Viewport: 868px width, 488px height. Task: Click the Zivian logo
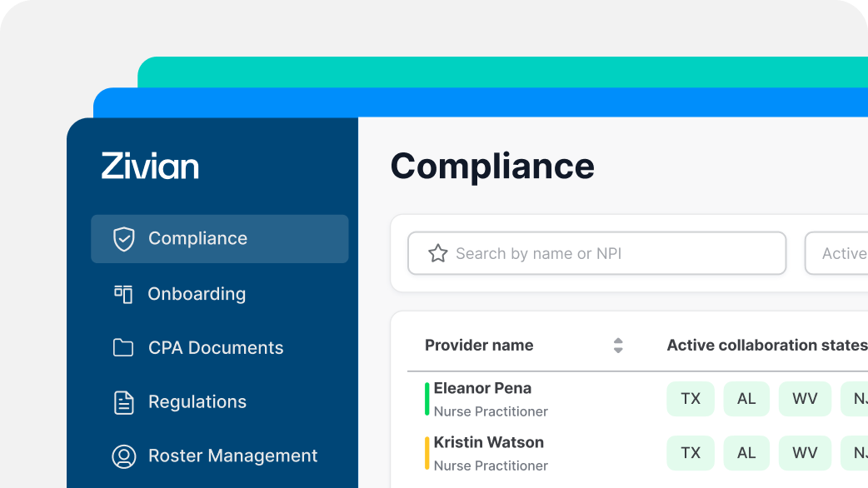click(x=150, y=166)
